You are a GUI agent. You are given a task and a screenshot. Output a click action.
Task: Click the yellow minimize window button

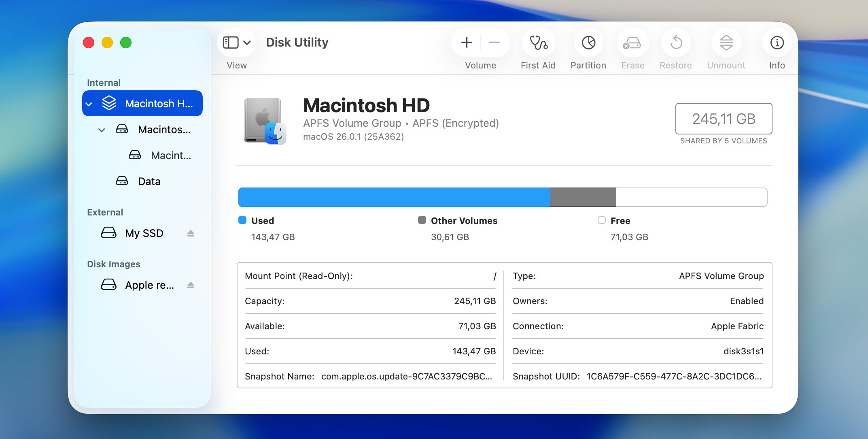107,43
